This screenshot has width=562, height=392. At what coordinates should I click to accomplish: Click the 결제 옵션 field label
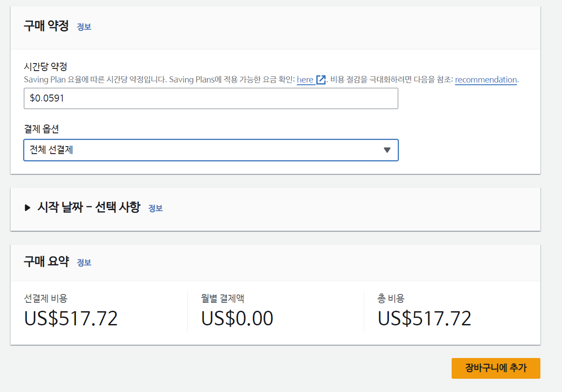(x=41, y=129)
